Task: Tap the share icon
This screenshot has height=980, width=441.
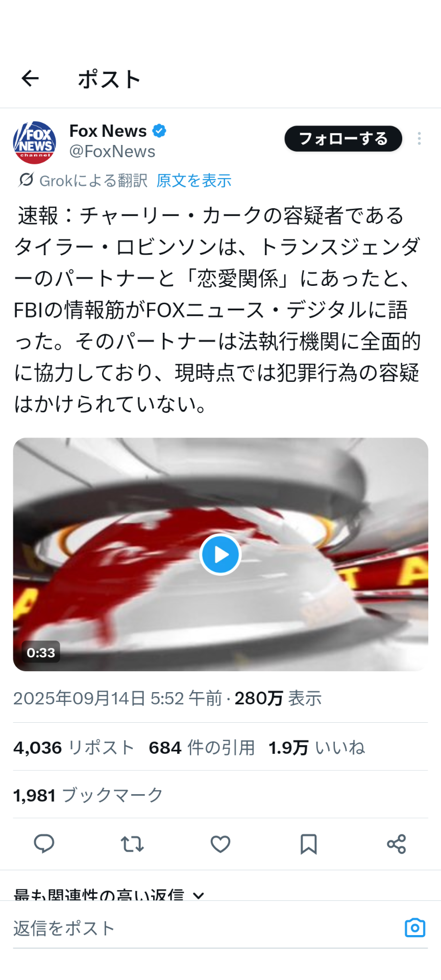Action: pos(397,844)
